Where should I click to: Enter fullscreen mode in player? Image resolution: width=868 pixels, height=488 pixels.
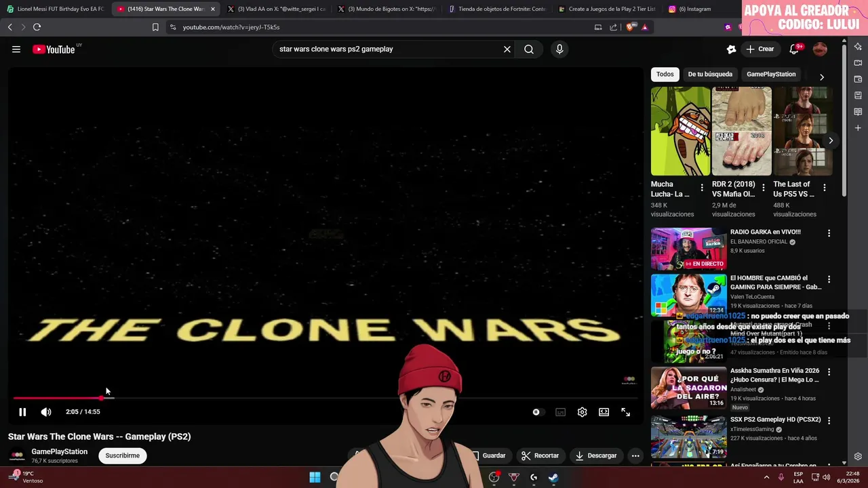click(x=625, y=411)
